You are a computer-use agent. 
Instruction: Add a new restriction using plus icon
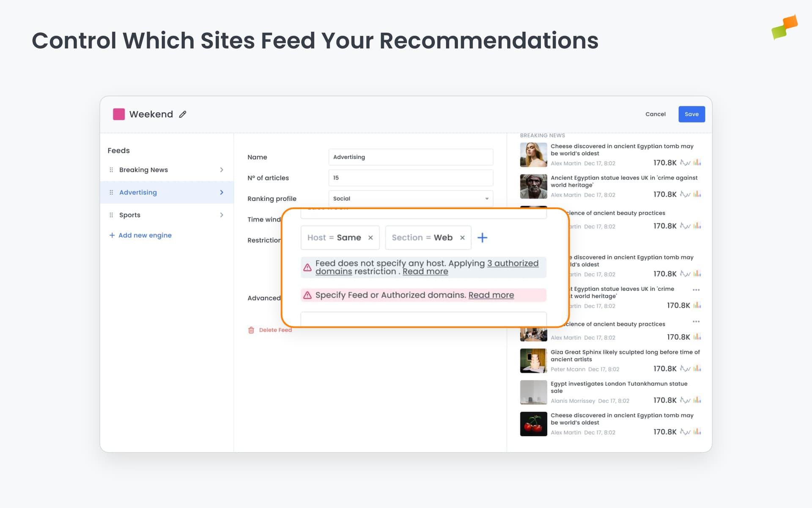coord(483,237)
